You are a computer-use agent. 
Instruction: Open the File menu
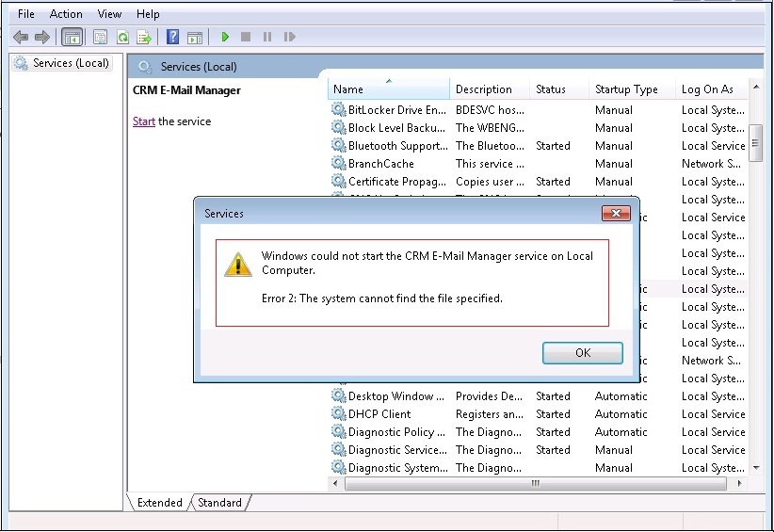coord(26,14)
